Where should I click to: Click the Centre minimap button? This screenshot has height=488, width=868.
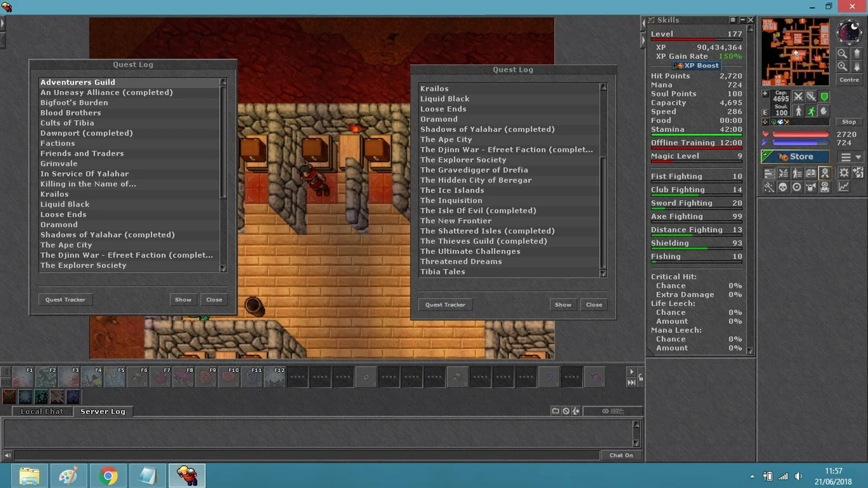[849, 80]
